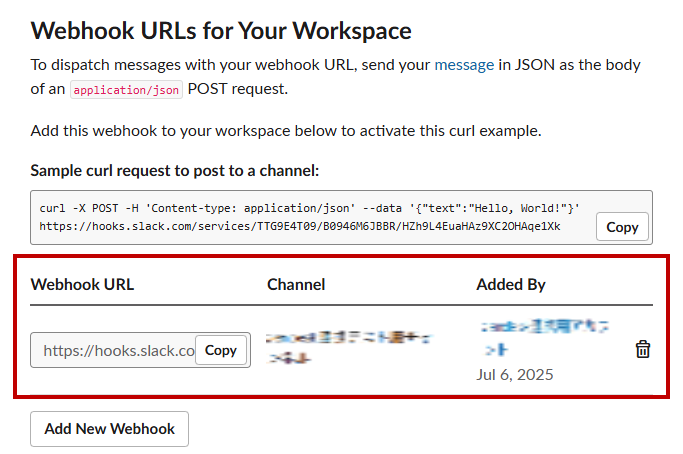The image size is (683, 454).
Task: Click the application/json code label
Action: tap(126, 90)
